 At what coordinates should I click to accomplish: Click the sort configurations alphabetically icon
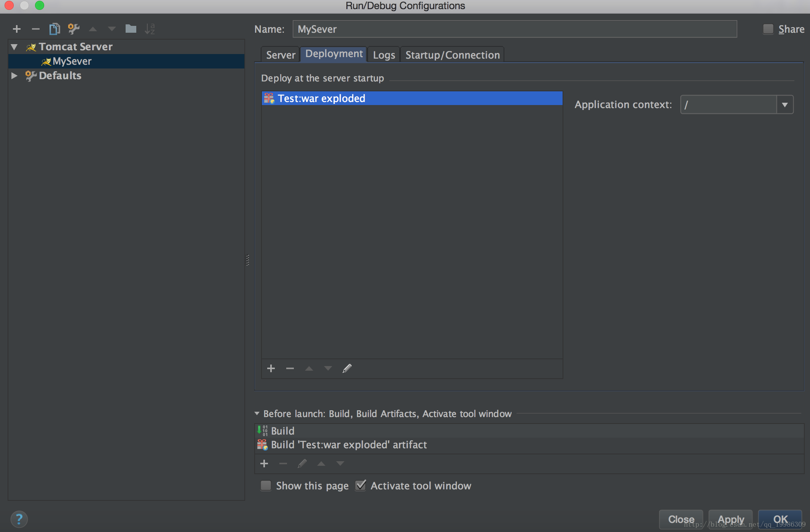click(x=150, y=29)
